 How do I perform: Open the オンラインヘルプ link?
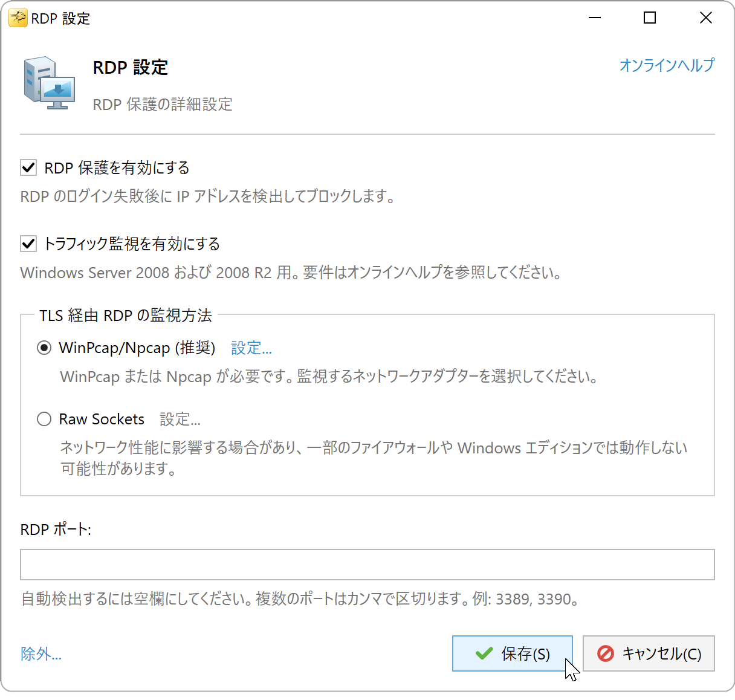coord(667,65)
